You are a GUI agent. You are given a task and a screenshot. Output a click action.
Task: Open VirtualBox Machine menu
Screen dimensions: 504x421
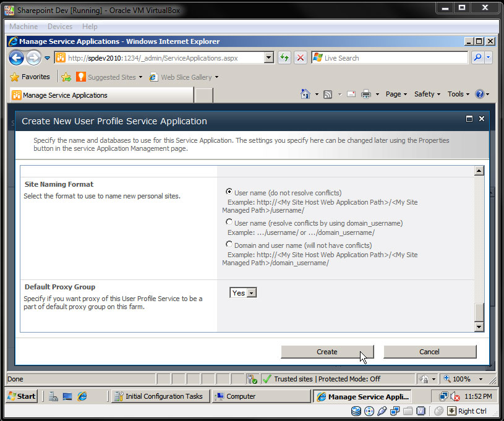click(23, 27)
